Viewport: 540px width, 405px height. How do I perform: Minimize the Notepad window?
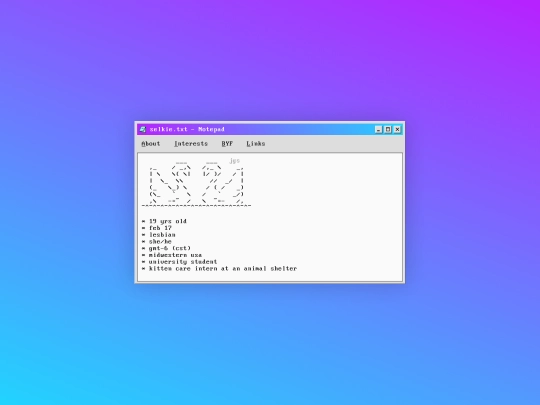point(378,129)
